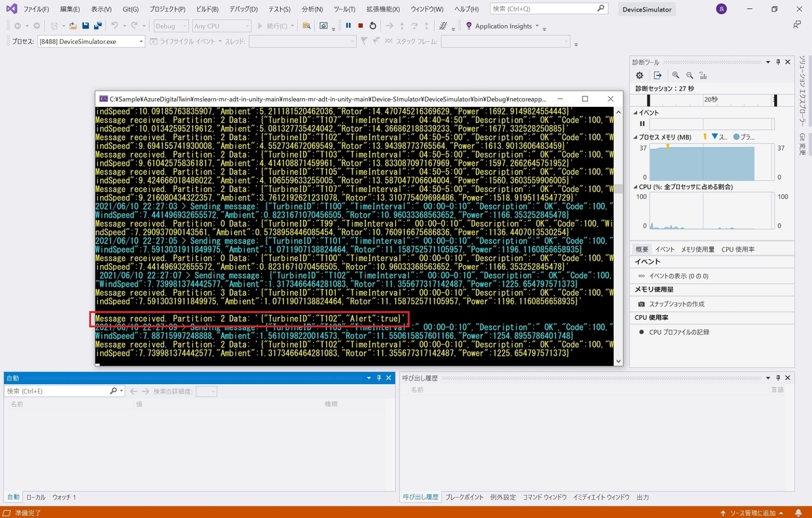Image resolution: width=812 pixels, height=518 pixels.
Task: Switch to the Watch 1 (ウォッチ 1) tab
Action: [64, 497]
